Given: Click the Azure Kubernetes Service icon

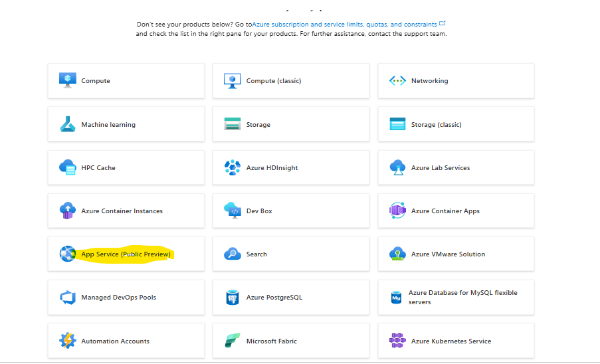Looking at the screenshot, I should [x=397, y=341].
